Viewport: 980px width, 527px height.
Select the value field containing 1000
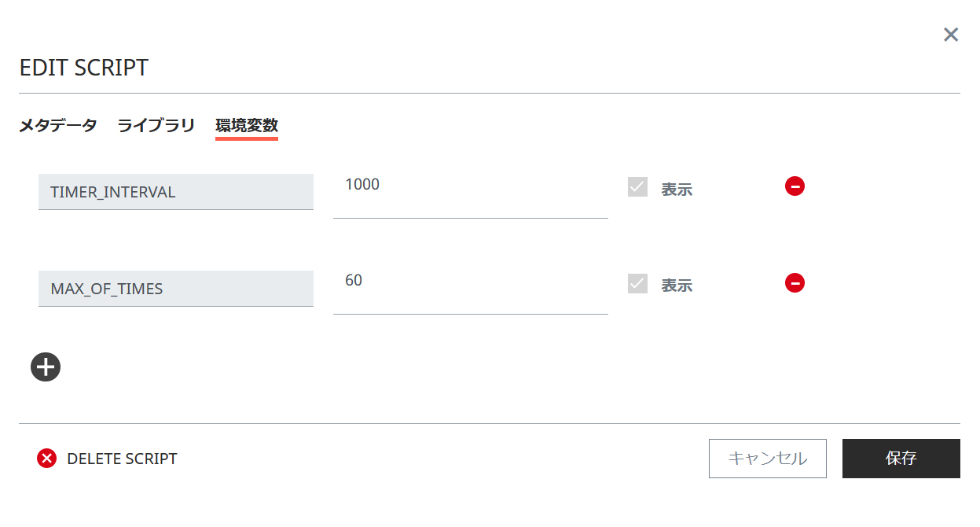(x=470, y=191)
